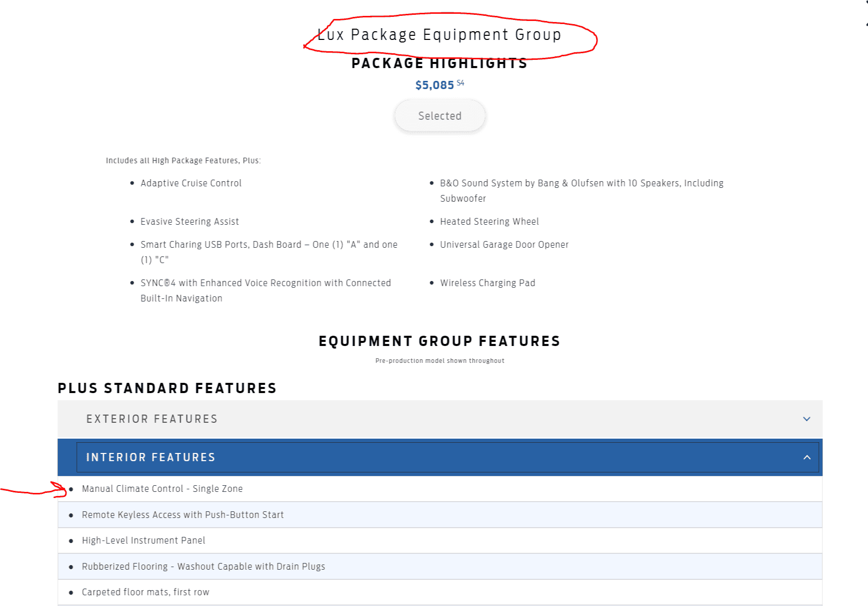Click the Equipment Group Features heading

[439, 341]
